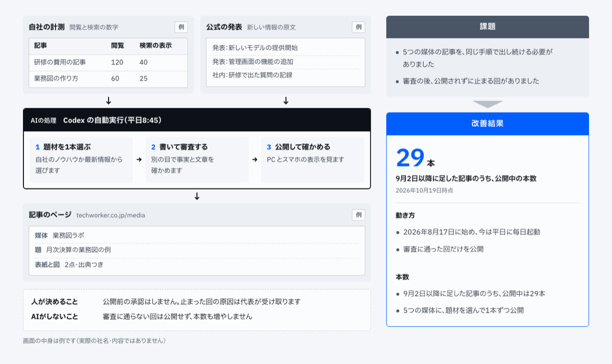Select the row 業務図の作り方
612x364 pixels.
[108, 79]
